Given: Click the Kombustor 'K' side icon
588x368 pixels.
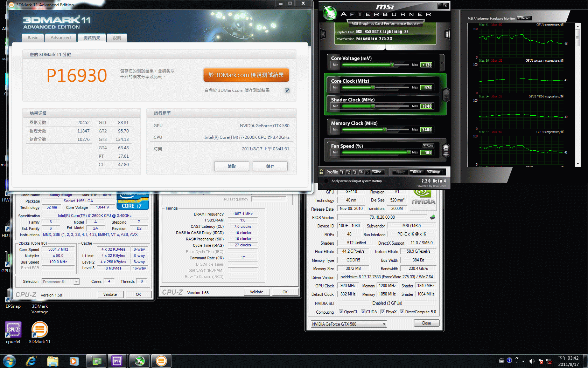Looking at the screenshot, I should [323, 34].
